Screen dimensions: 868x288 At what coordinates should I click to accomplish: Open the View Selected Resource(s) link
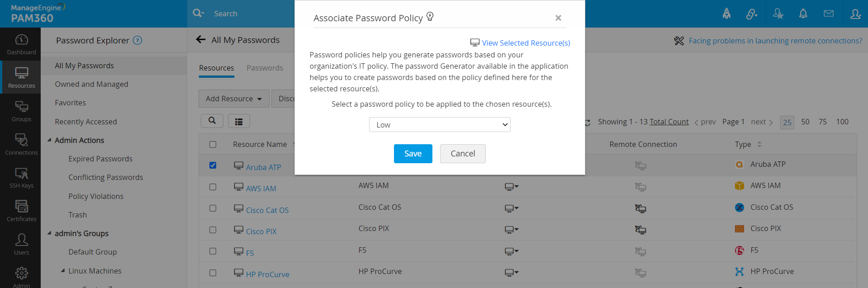(x=526, y=43)
